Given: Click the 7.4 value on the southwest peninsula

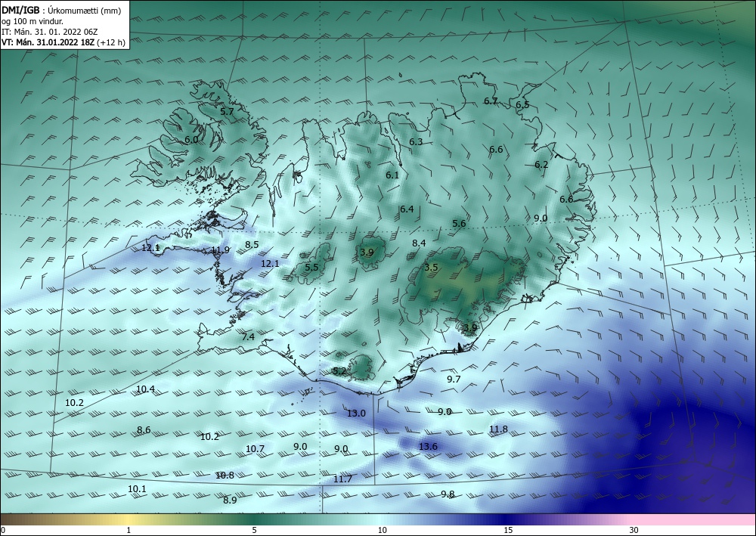Looking at the screenshot, I should (248, 337).
